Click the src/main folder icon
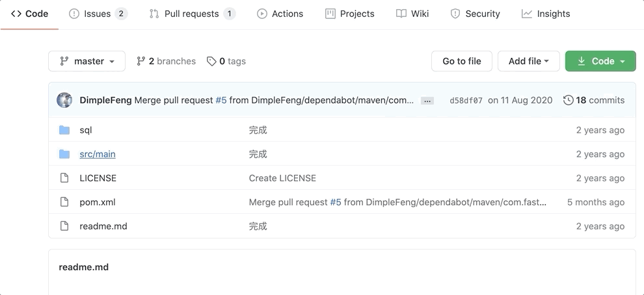 64,154
